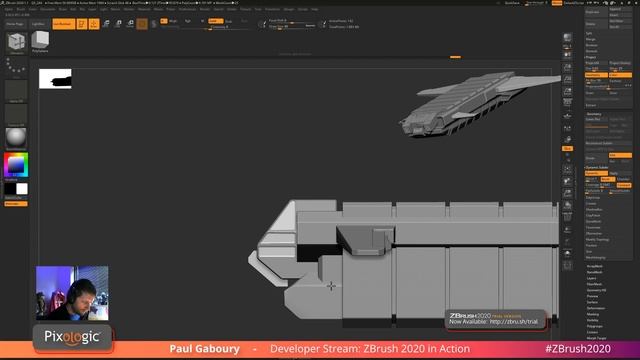Toggle Transp transparency mode

(567, 230)
